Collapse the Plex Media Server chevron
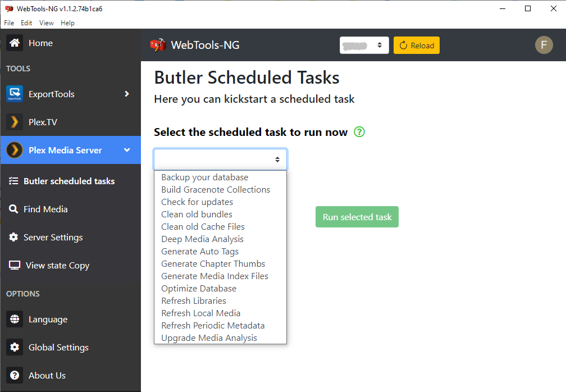The image size is (566, 392). [x=127, y=150]
